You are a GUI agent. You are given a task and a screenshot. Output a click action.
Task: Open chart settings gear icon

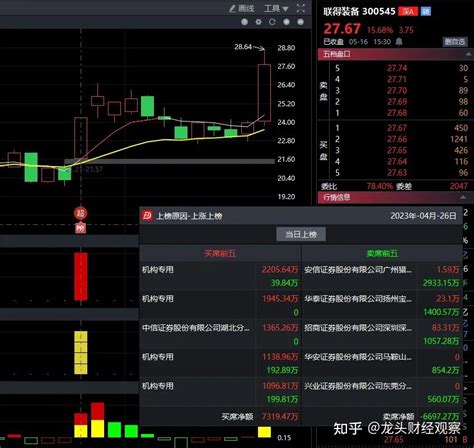tap(258, 22)
